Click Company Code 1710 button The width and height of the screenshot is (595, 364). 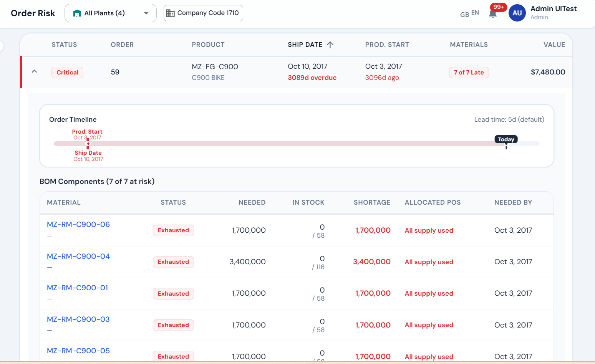tap(203, 13)
